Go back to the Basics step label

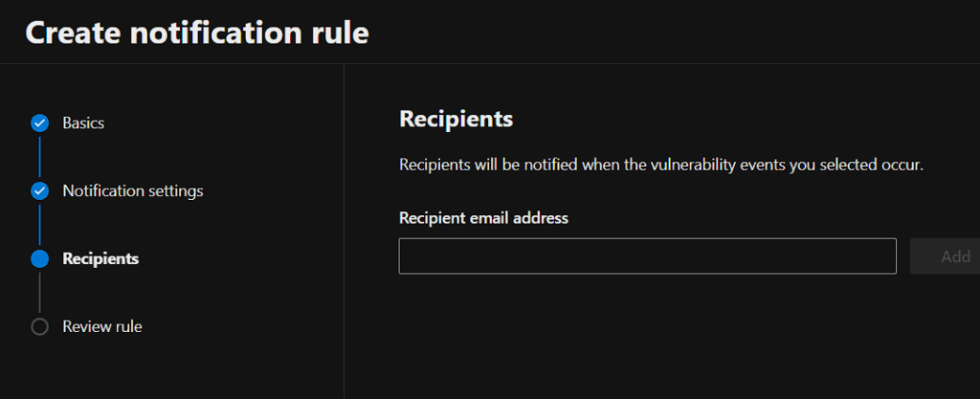83,123
